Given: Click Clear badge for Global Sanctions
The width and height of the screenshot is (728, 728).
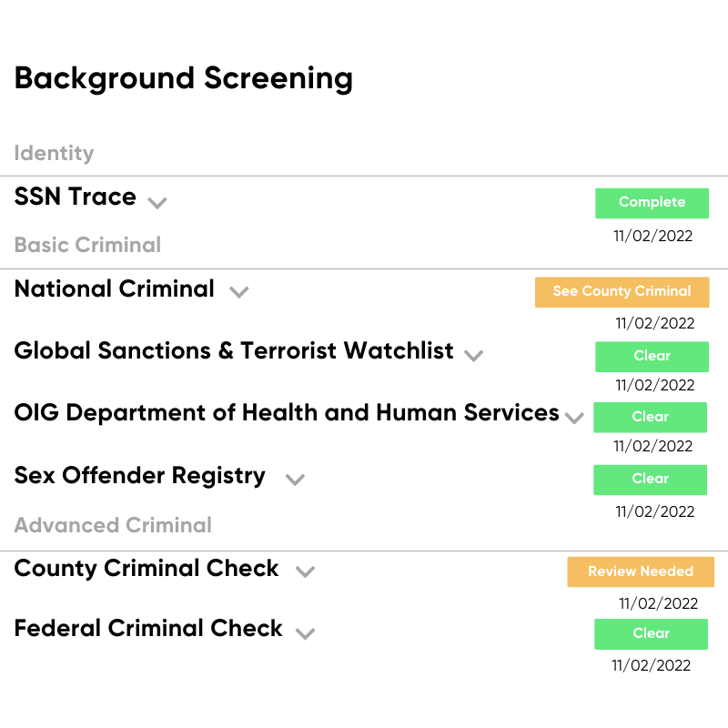Looking at the screenshot, I should [x=652, y=357].
